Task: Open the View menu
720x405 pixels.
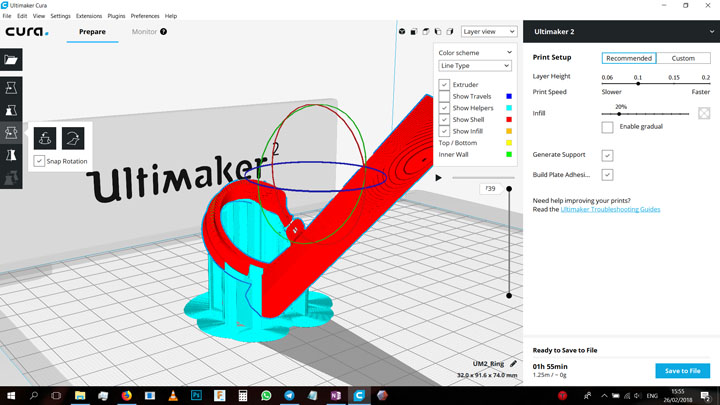Action: [39, 16]
